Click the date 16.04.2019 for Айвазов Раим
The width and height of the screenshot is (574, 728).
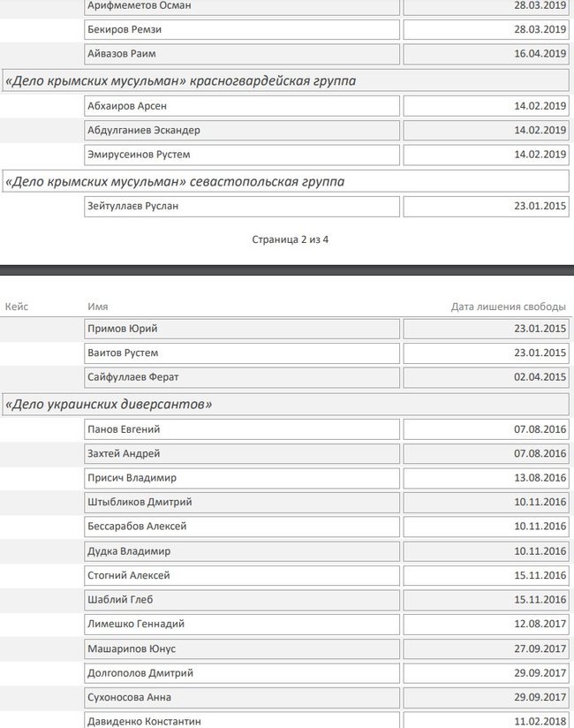point(485,54)
